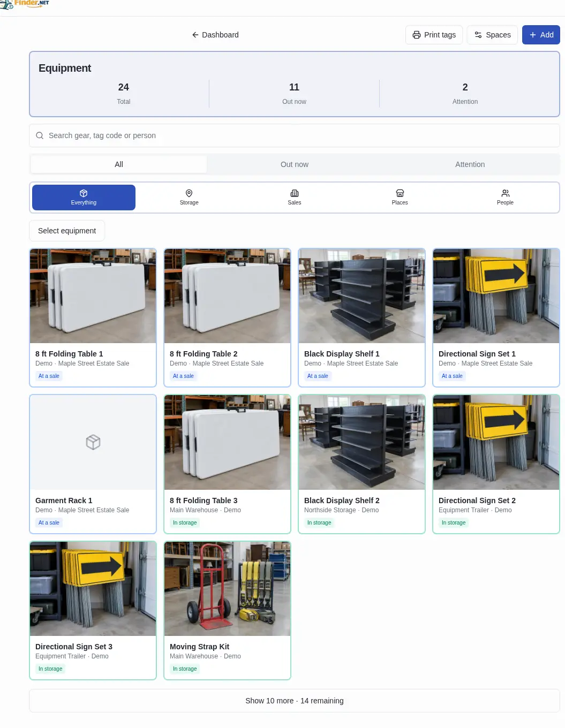The width and height of the screenshot is (565, 728).
Task: Open 8 ft Folding Table 3 photo
Action: (228, 443)
